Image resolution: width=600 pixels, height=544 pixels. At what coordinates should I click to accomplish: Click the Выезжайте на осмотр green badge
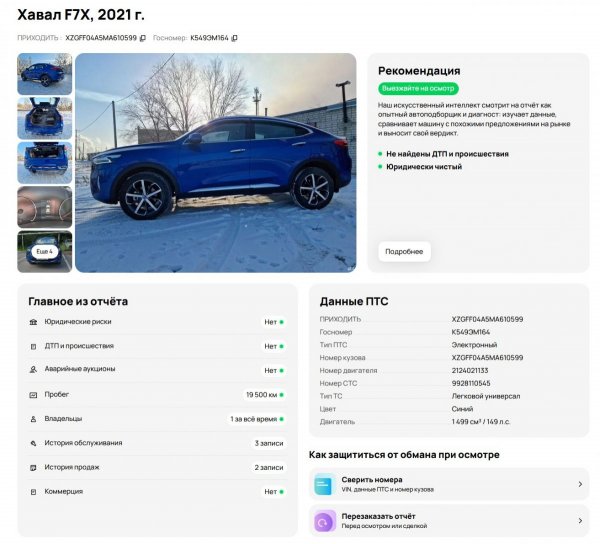click(418, 88)
